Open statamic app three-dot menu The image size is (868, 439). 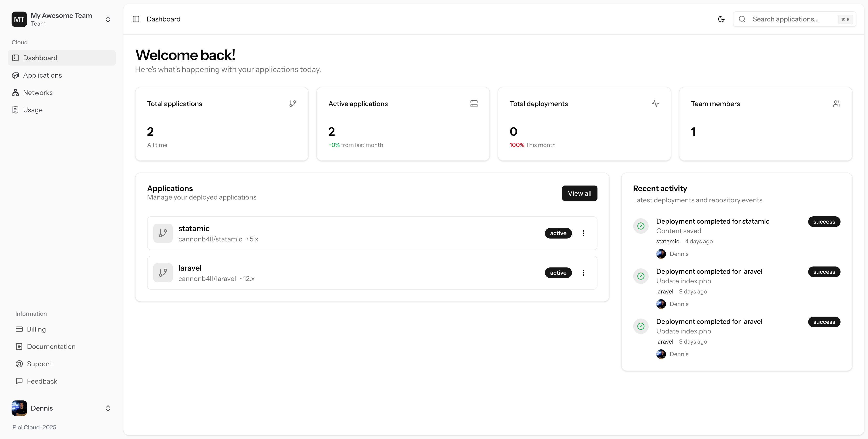(583, 233)
